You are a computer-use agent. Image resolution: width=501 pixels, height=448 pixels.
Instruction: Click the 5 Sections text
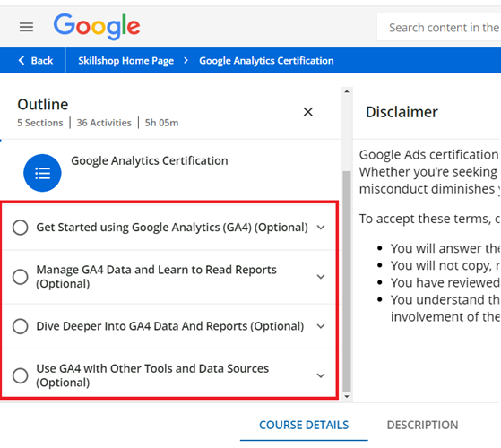click(40, 123)
